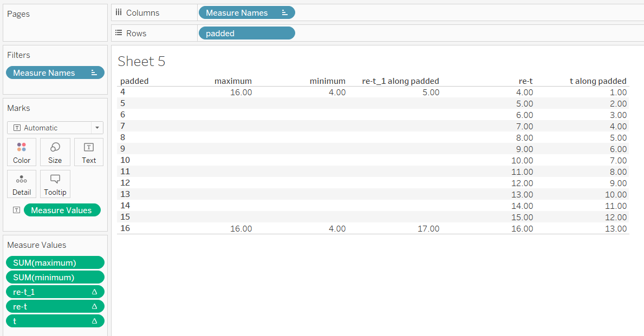Click the 13.00 value in t column
The height and width of the screenshot is (336, 644).
pos(616,228)
